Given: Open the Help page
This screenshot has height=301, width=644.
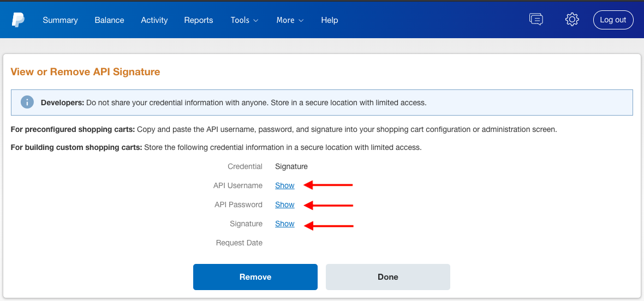Looking at the screenshot, I should 330,20.
